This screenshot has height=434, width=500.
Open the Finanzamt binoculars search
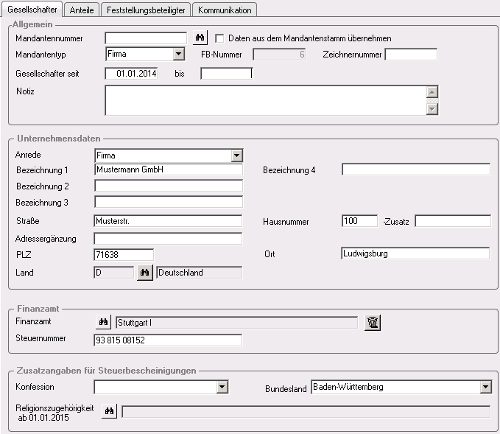pyautogui.click(x=103, y=322)
